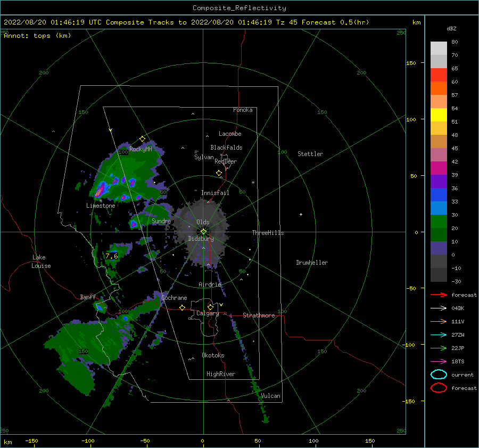Click the Didsbury city label
Viewport: 479px width, 448px height.
pyautogui.click(x=201, y=239)
